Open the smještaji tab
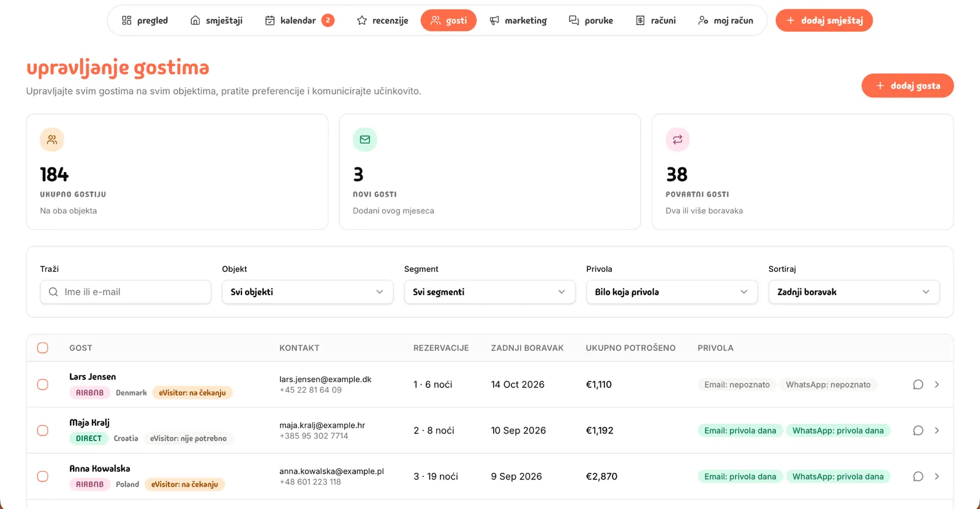The image size is (980, 509). point(216,20)
